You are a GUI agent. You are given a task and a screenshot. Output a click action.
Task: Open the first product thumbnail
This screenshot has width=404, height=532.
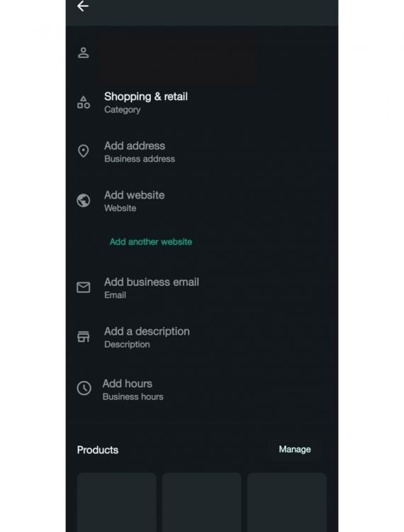[x=116, y=502]
